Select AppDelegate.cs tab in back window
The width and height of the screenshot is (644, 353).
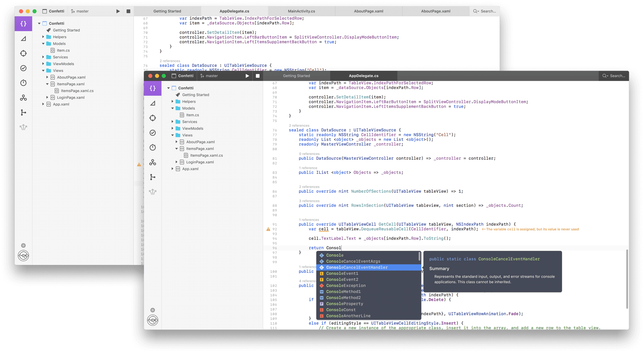235,11
